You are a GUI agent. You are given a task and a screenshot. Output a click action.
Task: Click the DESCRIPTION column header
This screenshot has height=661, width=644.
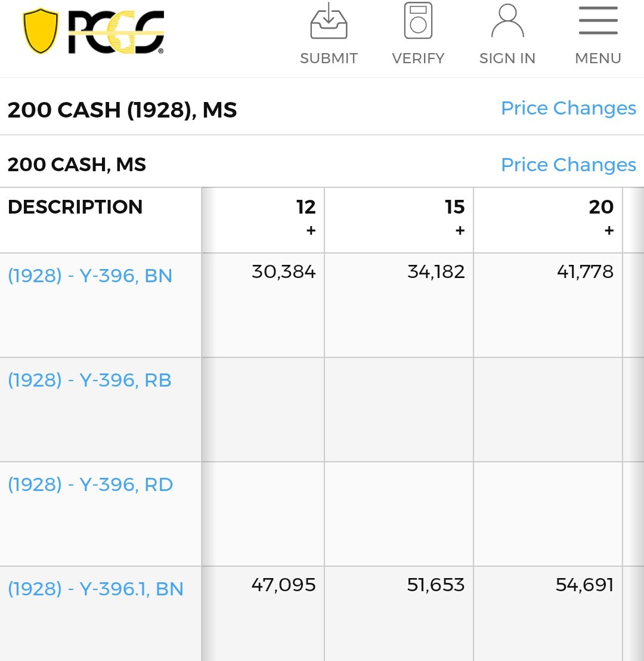(x=75, y=207)
